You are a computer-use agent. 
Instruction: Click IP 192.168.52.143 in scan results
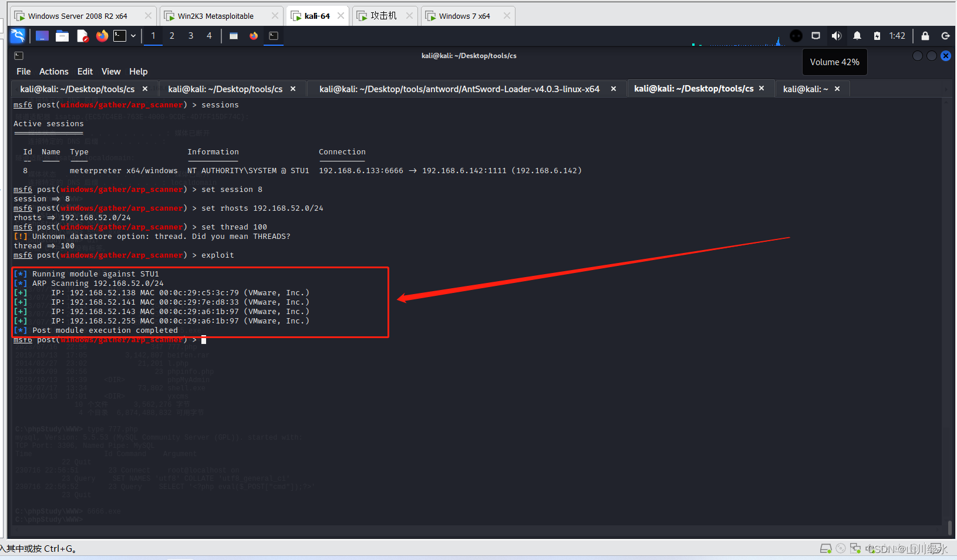point(103,312)
